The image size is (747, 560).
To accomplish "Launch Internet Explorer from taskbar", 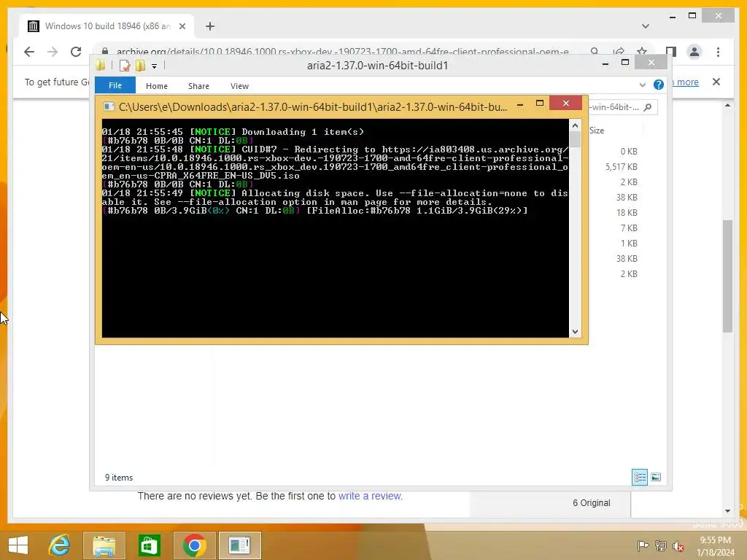I will point(60,545).
